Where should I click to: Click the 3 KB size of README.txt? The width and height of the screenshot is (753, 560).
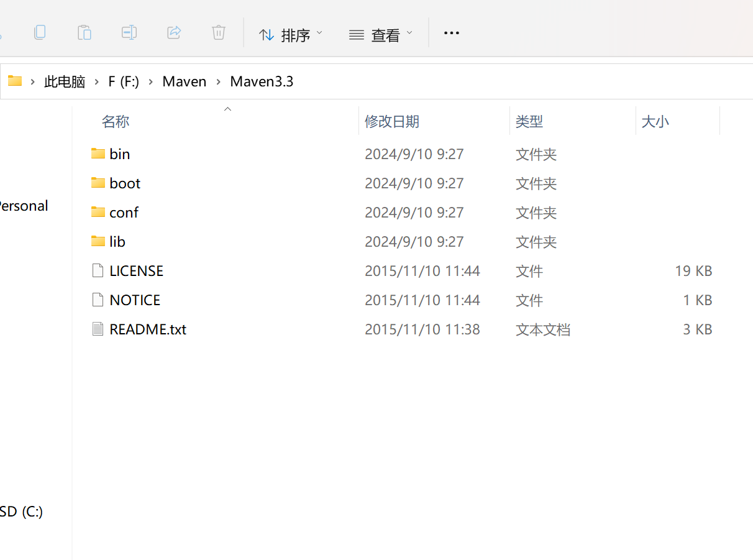(697, 329)
